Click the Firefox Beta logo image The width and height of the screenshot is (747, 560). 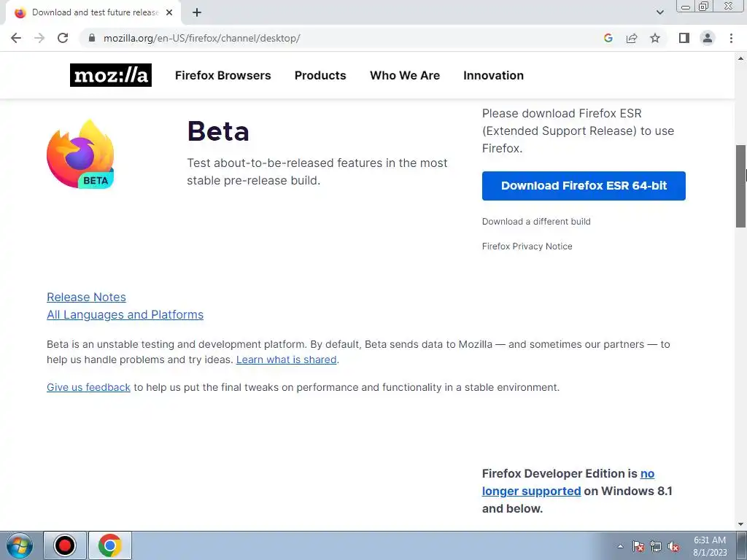coord(80,155)
